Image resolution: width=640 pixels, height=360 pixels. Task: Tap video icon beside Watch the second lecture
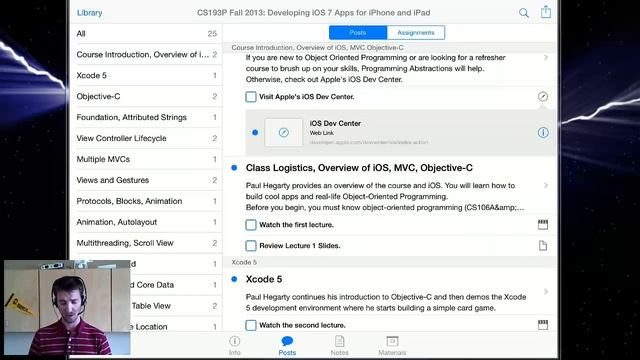click(543, 325)
